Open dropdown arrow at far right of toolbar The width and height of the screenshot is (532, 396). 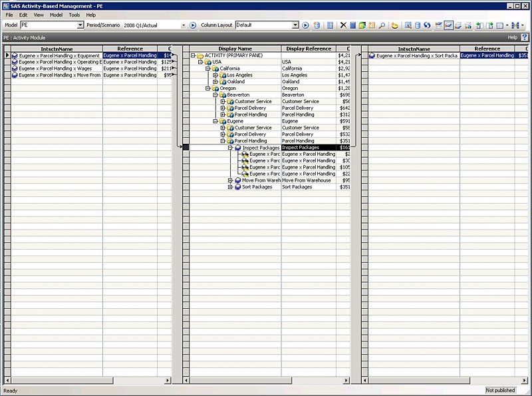click(523, 25)
